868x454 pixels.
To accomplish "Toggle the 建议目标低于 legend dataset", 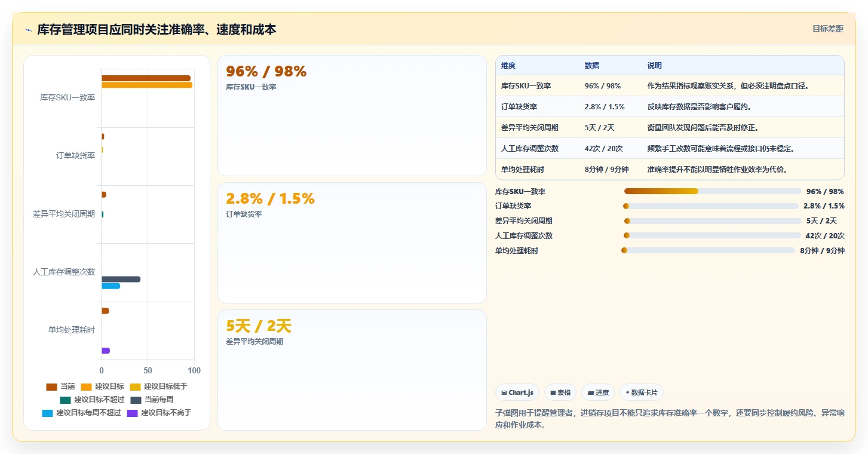I will click(x=158, y=386).
